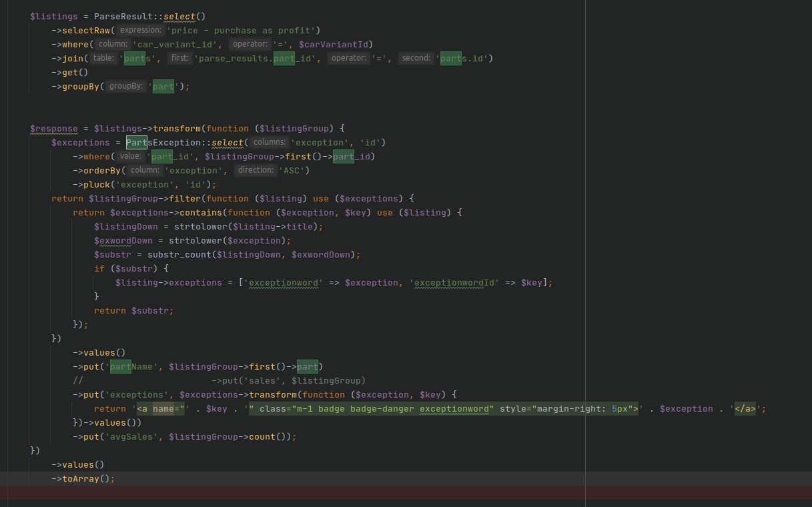Click the contains method on $exceptions
The image size is (812, 507).
201,212
